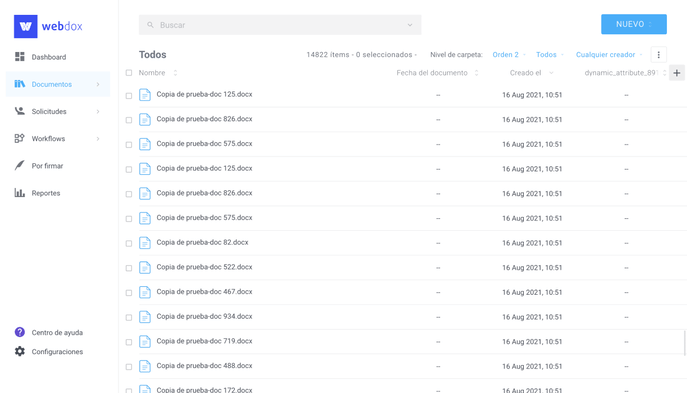Click the Centro de ayuda question icon
The width and height of the screenshot is (687, 393).
pyautogui.click(x=20, y=332)
